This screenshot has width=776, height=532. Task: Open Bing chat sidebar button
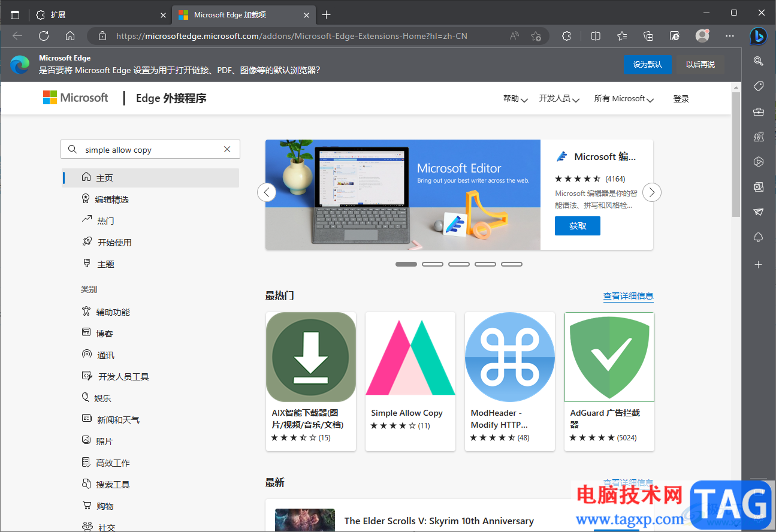(758, 36)
